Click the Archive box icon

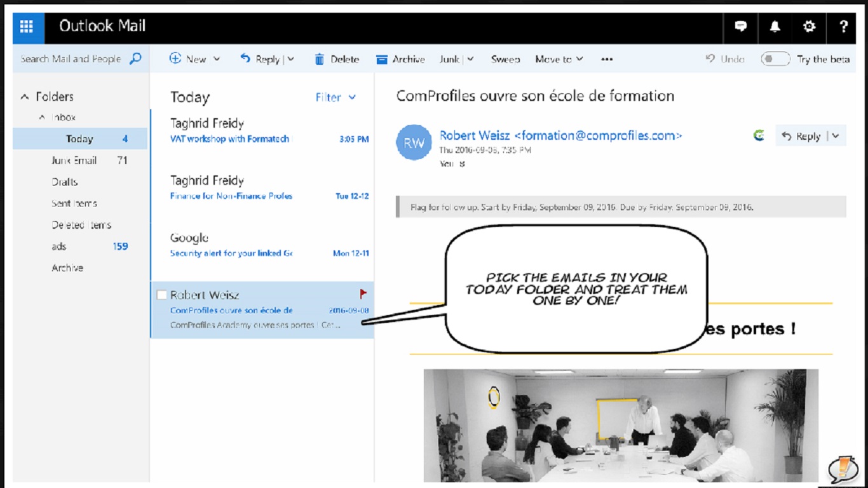pos(382,60)
